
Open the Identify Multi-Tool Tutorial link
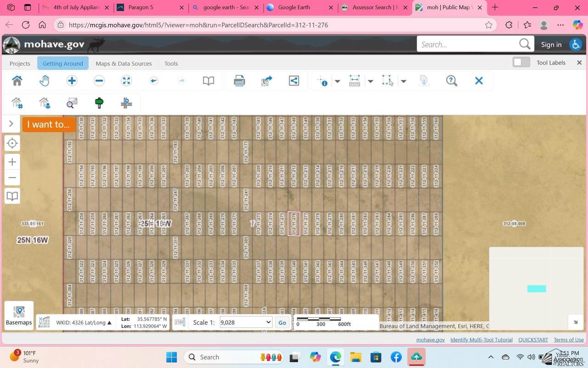click(481, 339)
